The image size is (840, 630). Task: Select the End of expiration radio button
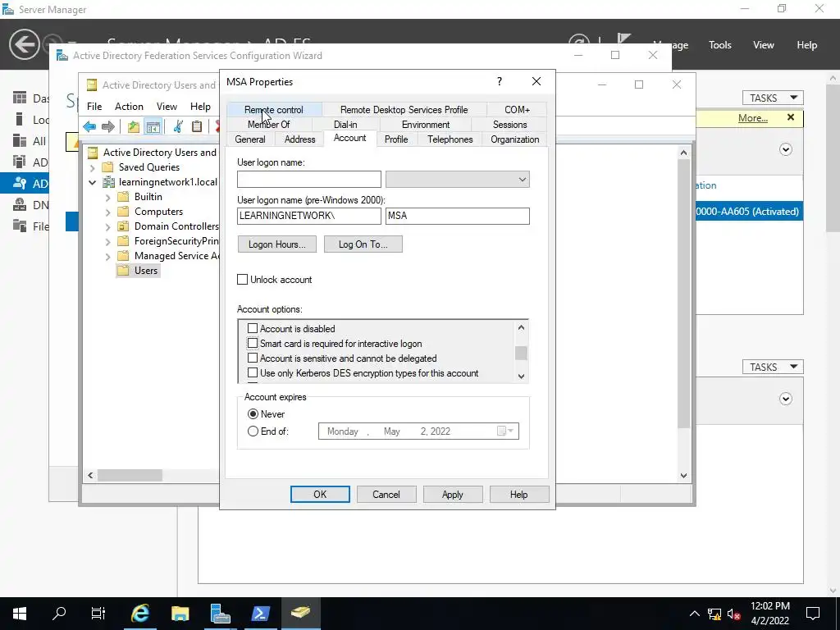click(253, 431)
